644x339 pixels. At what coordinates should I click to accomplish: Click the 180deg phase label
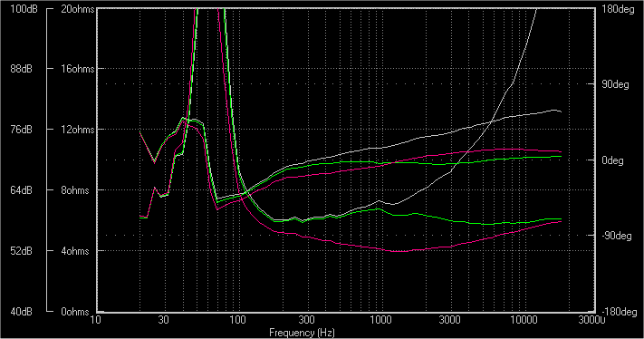pyautogui.click(x=618, y=10)
